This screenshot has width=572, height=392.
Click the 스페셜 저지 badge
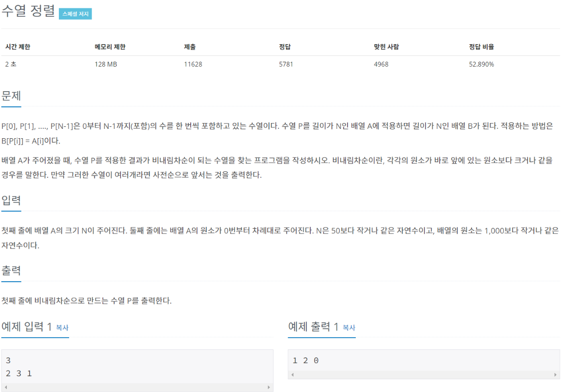(x=75, y=14)
